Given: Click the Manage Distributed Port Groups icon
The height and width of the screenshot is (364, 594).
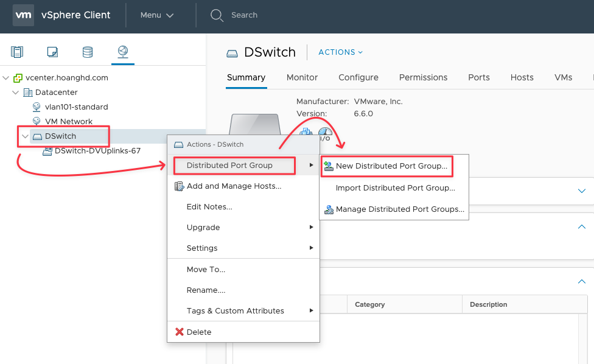Looking at the screenshot, I should click(329, 209).
